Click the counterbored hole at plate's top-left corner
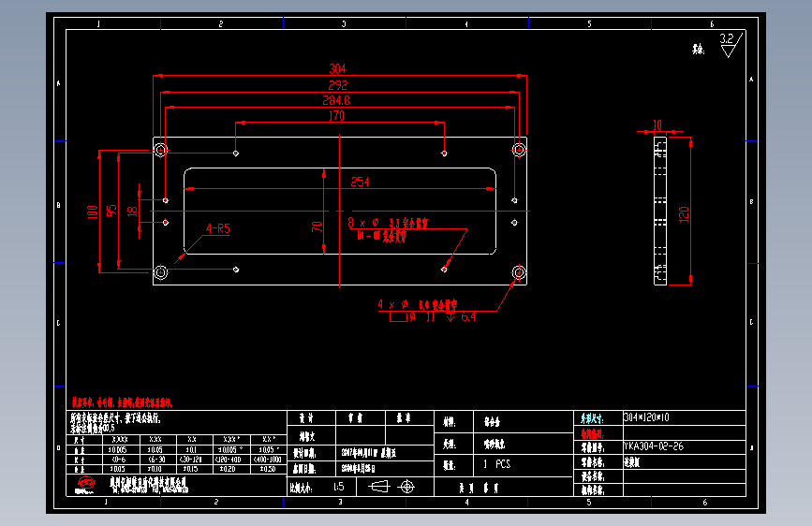The image size is (812, 526). coord(160,150)
